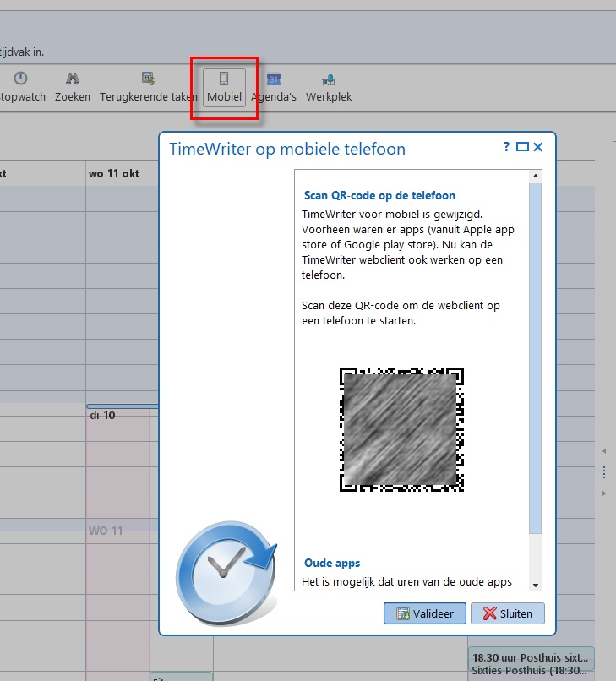Image resolution: width=616 pixels, height=681 pixels.
Task: Click the Valideer button
Action: (424, 613)
